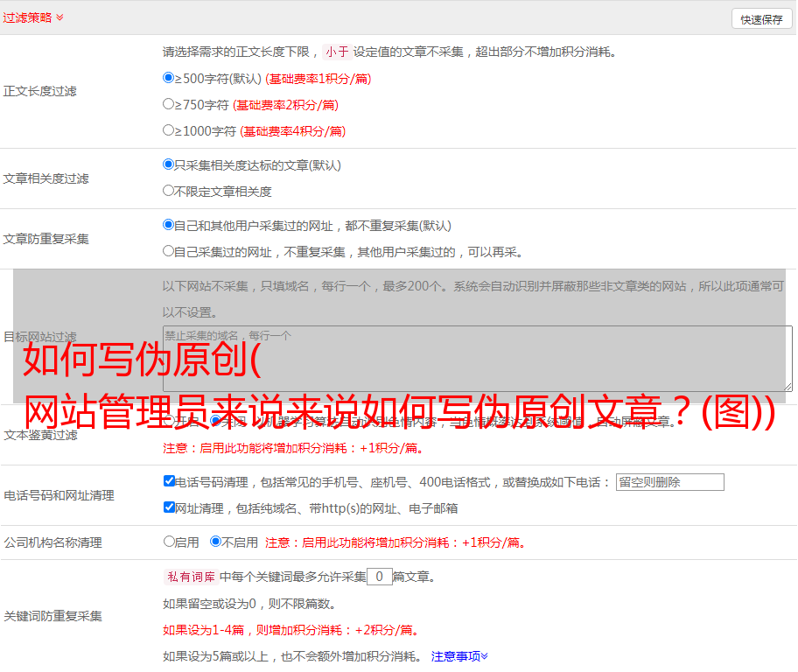
Task: Choose 不限定文章相关度 radio option
Action: pos(169,191)
